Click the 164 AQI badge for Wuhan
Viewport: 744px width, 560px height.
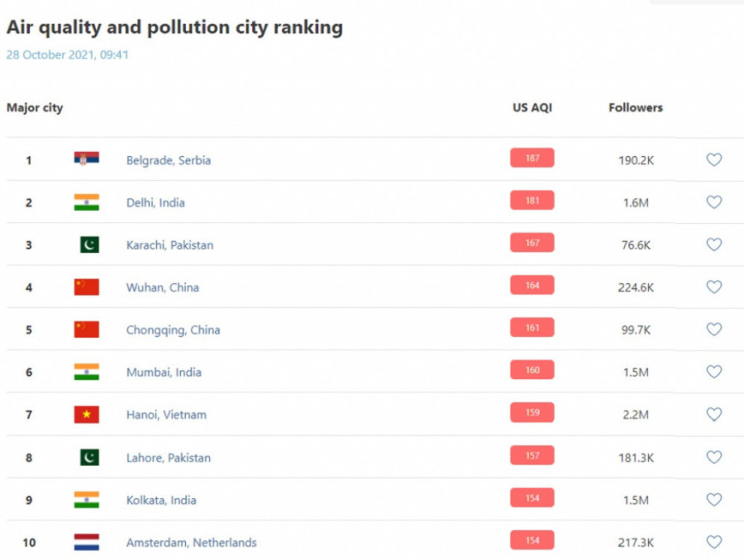[x=532, y=286]
